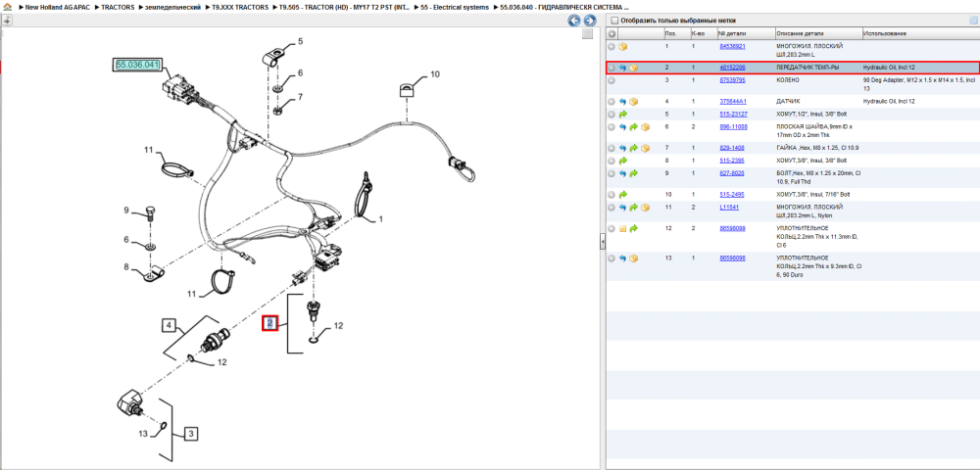Open breadcrumb T9.505 - TRACTOR (HD)
The image size is (980, 470).
point(344,7)
